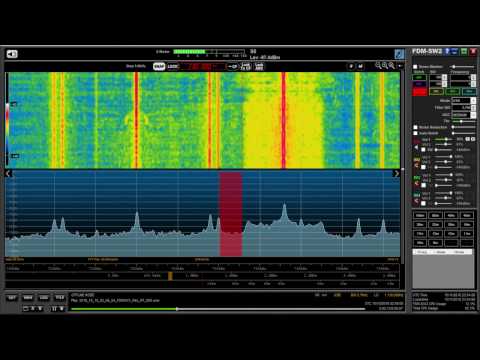Shift spectrum with the left arrow

pos(8,173)
